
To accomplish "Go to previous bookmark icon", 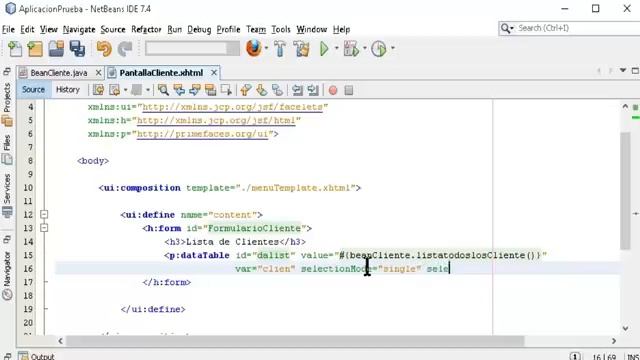I will pos(246,90).
